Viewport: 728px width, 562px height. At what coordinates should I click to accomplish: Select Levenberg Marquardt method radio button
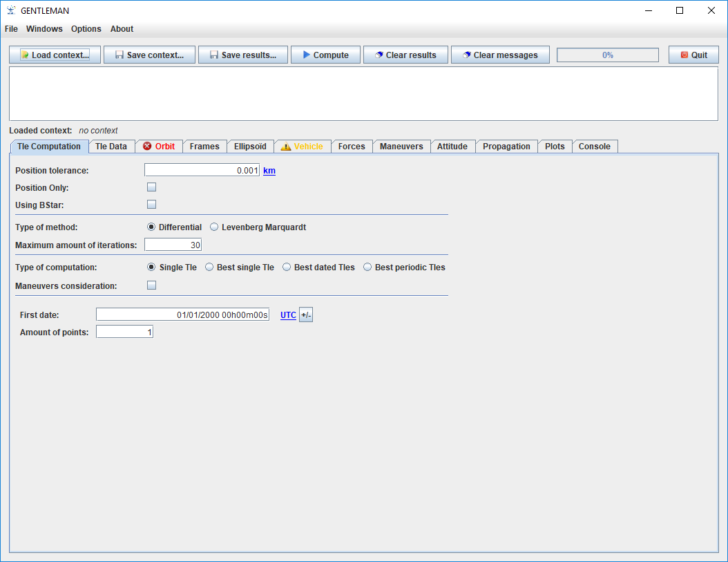215,227
